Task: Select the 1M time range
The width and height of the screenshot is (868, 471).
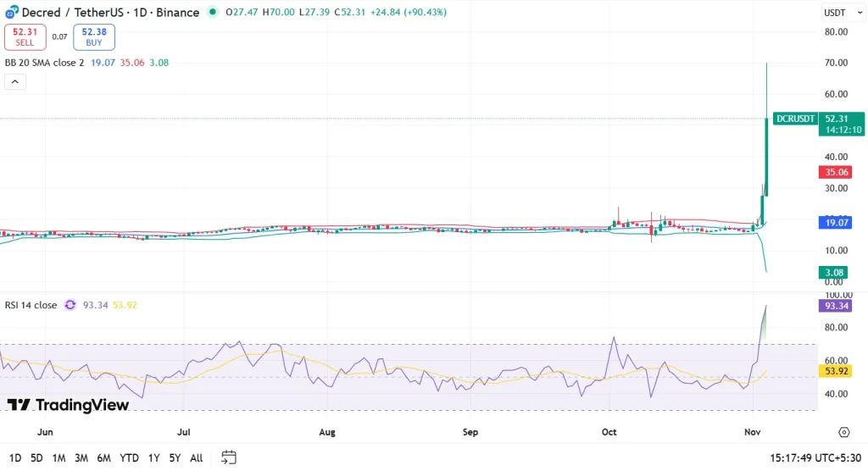Action: [58, 457]
